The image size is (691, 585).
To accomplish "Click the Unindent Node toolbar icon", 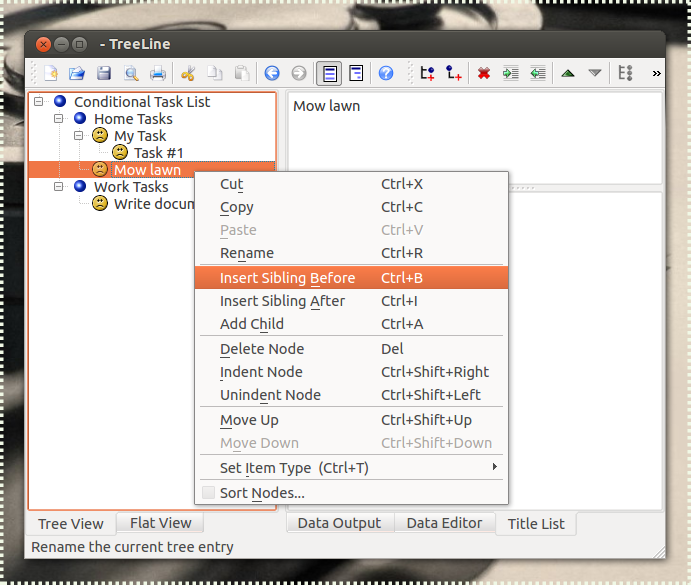I will [x=538, y=73].
